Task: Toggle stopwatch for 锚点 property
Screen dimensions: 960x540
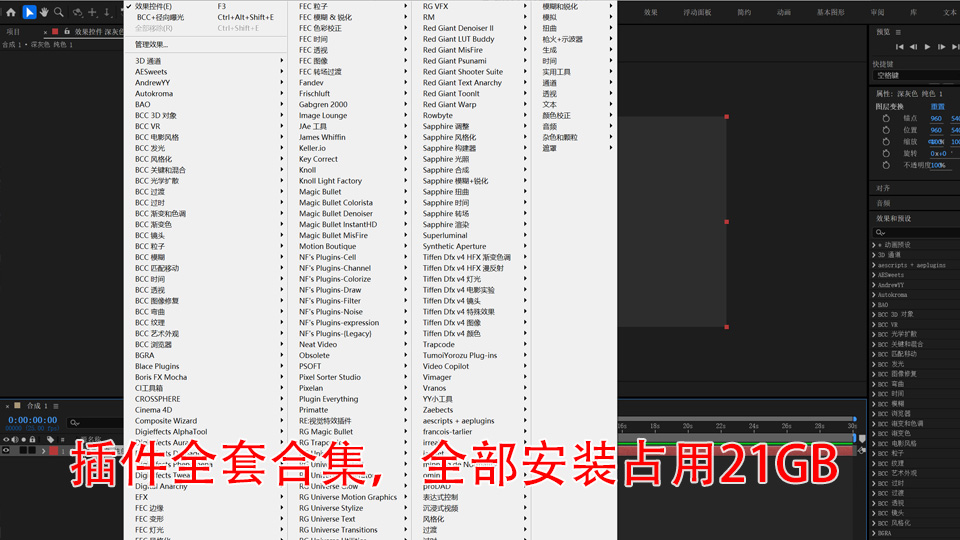Action: pyautogui.click(x=885, y=118)
